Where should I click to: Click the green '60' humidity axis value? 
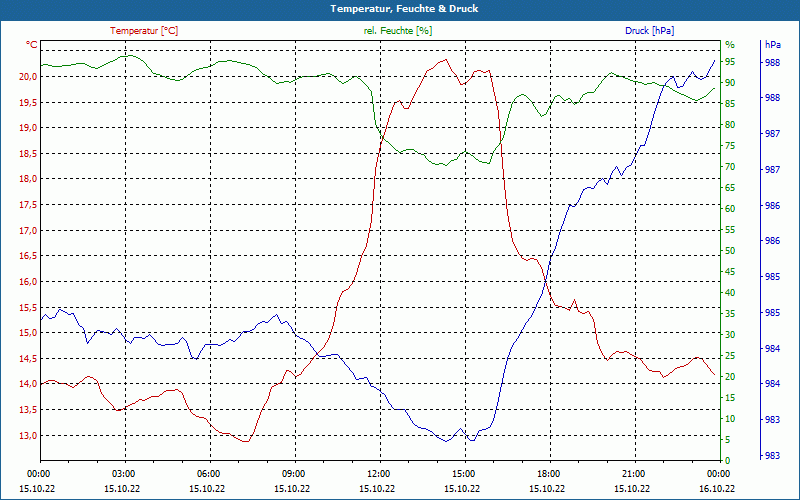click(730, 209)
